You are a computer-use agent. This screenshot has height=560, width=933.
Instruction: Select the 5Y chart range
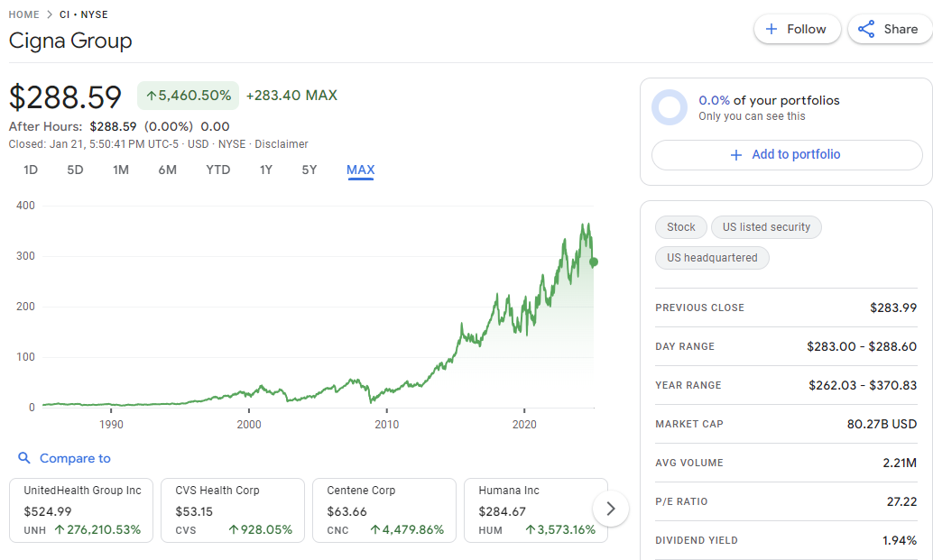click(x=309, y=170)
